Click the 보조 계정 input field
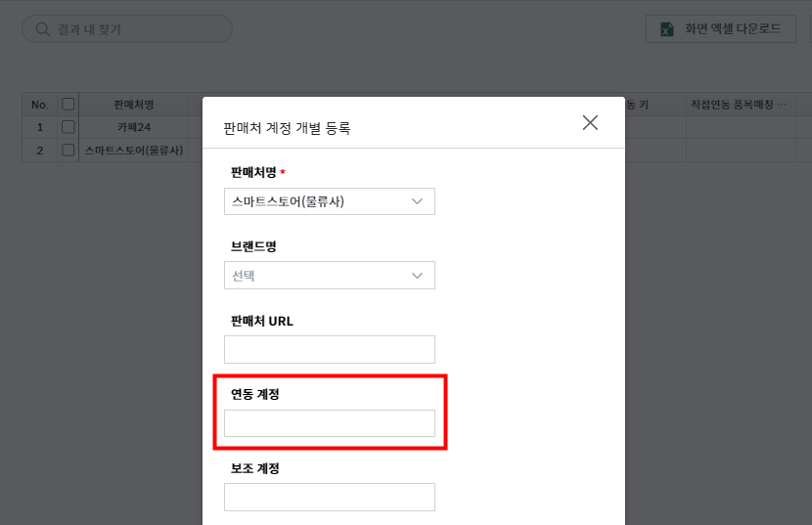Image resolution: width=812 pixels, height=525 pixels. pyautogui.click(x=329, y=498)
